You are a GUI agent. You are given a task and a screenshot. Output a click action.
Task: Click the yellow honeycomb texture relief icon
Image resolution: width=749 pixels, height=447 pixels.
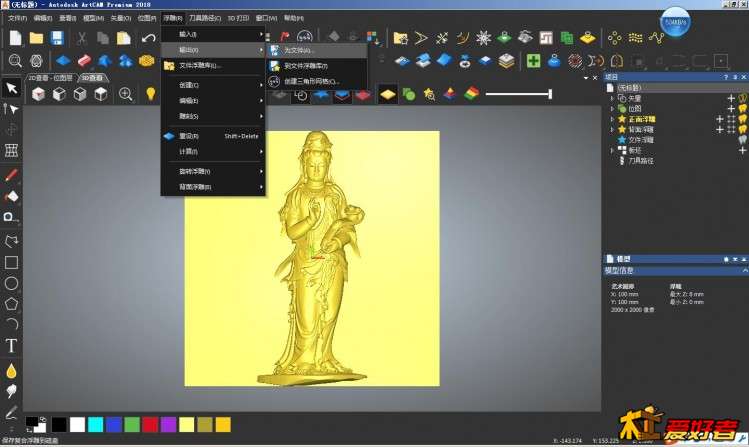(146, 61)
